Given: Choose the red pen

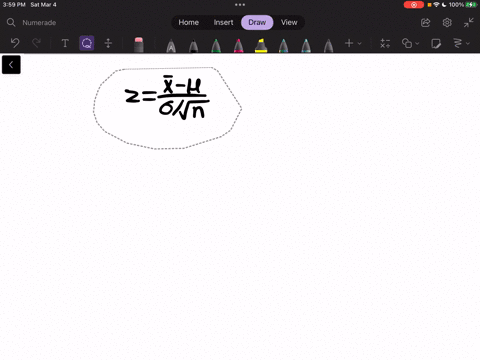Looking at the screenshot, I should click(x=239, y=46).
